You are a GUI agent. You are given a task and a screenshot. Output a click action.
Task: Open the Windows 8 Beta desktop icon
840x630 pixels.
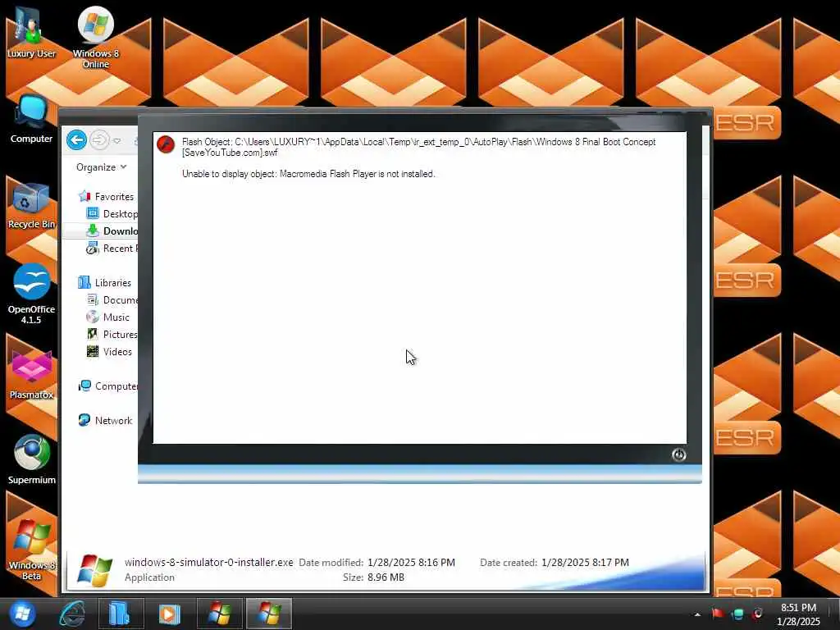coord(31,550)
